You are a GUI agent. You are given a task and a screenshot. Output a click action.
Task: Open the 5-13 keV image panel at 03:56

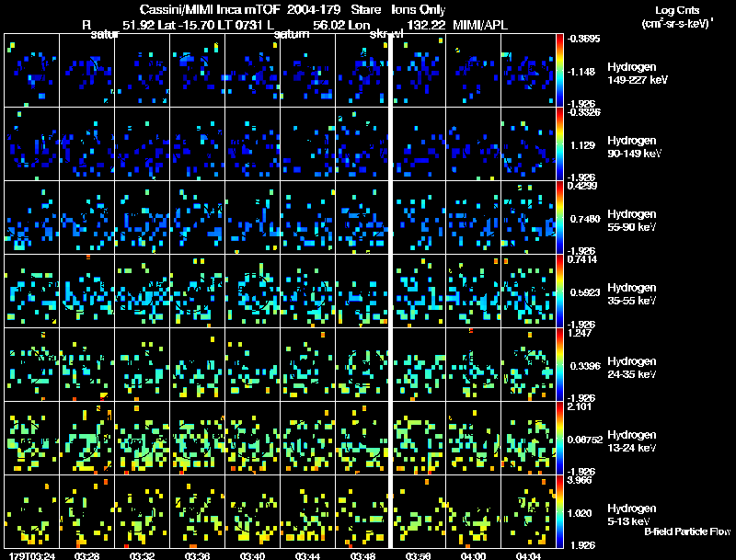(419, 512)
